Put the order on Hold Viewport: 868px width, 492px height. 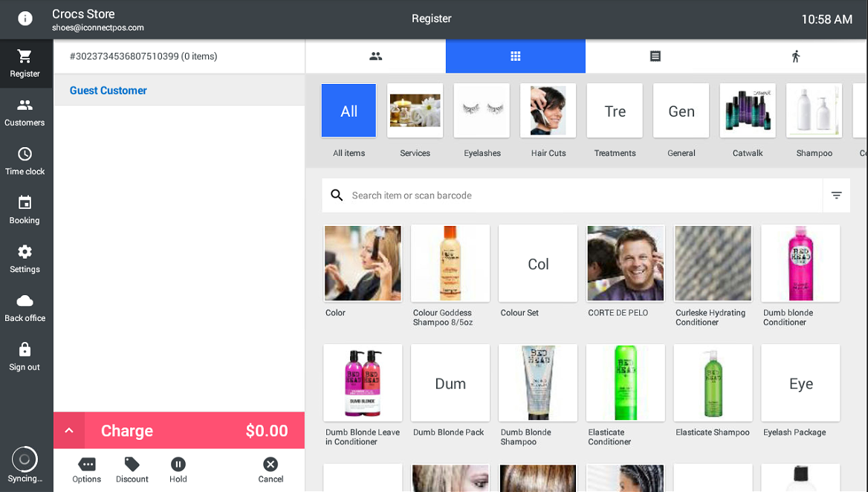click(x=178, y=470)
